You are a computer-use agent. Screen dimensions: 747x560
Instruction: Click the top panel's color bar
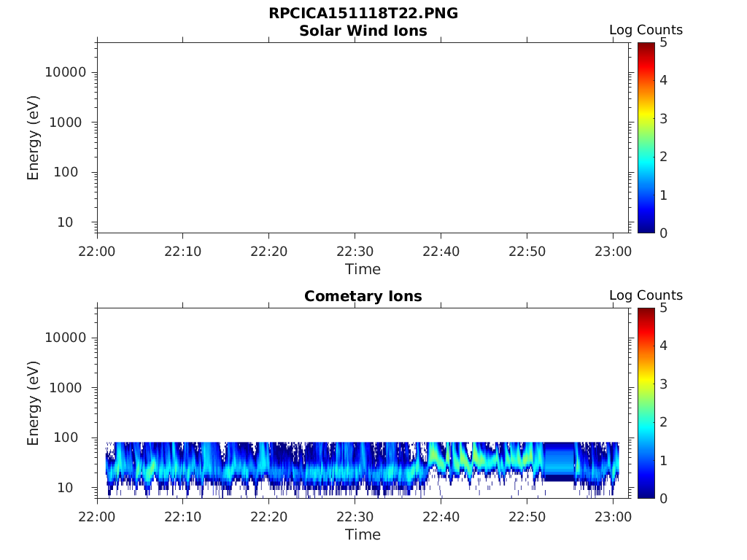coord(646,138)
